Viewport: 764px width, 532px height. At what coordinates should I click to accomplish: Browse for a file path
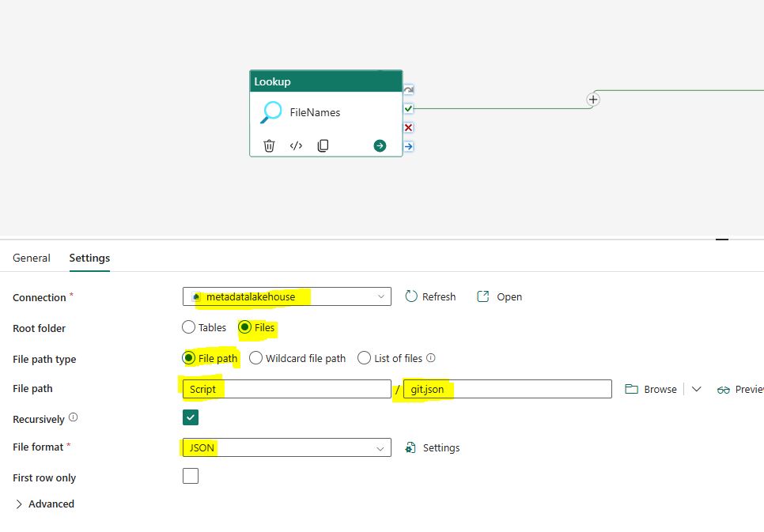pyautogui.click(x=651, y=389)
